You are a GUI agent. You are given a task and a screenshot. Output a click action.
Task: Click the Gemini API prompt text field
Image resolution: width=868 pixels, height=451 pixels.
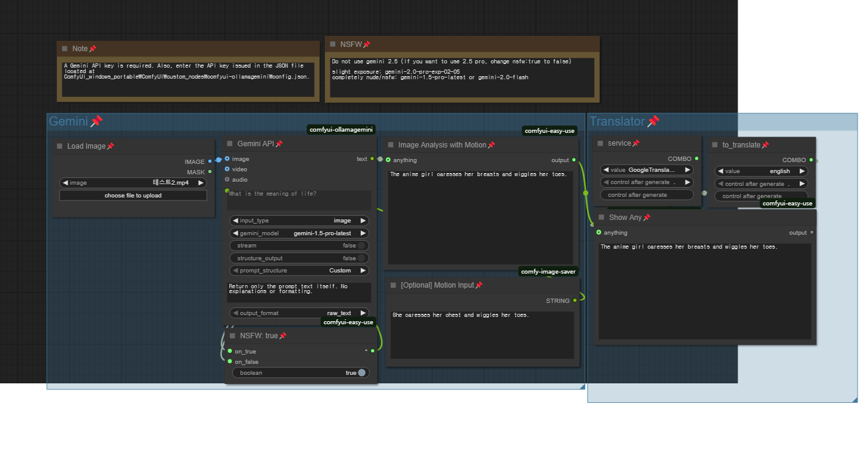click(299, 200)
